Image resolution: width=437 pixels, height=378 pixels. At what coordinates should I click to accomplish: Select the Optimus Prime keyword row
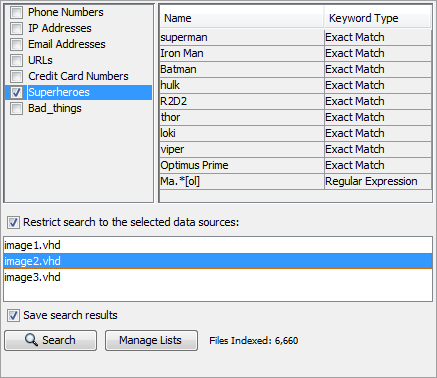(295, 165)
